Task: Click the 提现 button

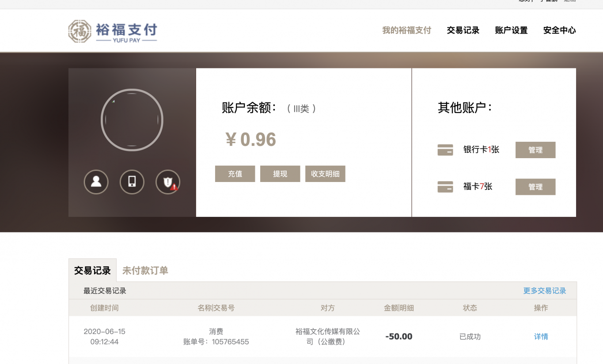Action: [x=280, y=174]
